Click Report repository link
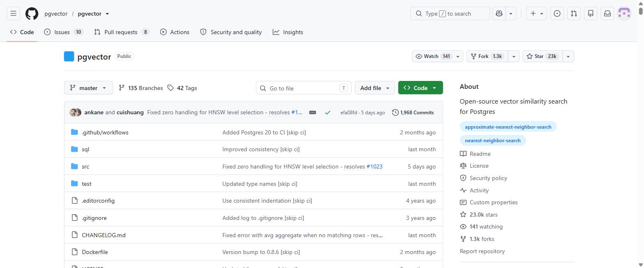The image size is (644, 268). 482,251
